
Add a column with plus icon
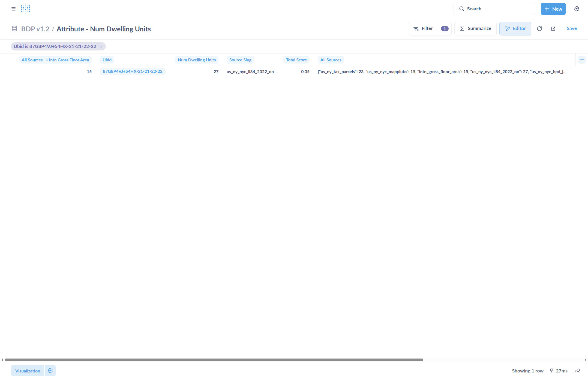click(x=582, y=60)
